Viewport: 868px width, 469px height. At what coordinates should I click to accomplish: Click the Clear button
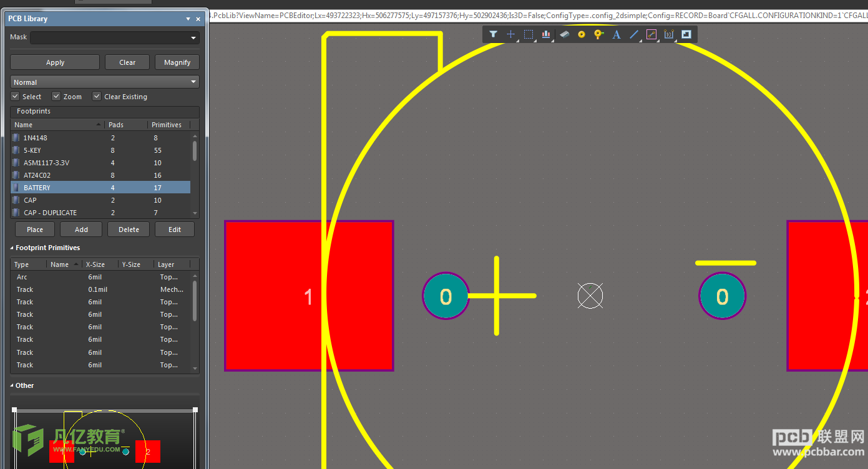point(127,62)
